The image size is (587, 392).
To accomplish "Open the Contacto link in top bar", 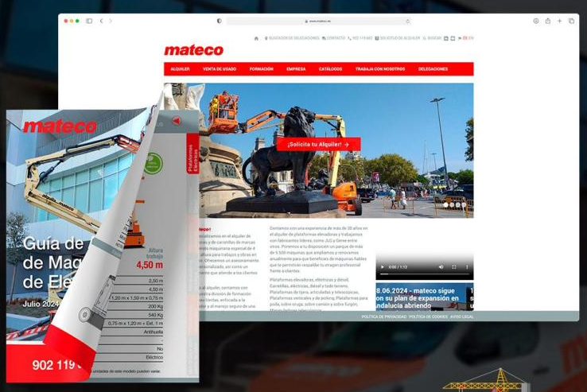I will click(333, 38).
